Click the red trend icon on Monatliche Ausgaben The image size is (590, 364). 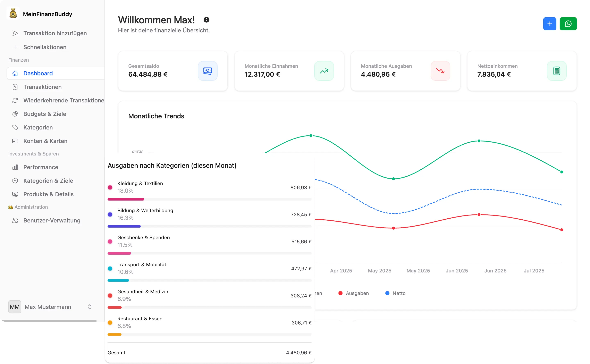pos(440,70)
